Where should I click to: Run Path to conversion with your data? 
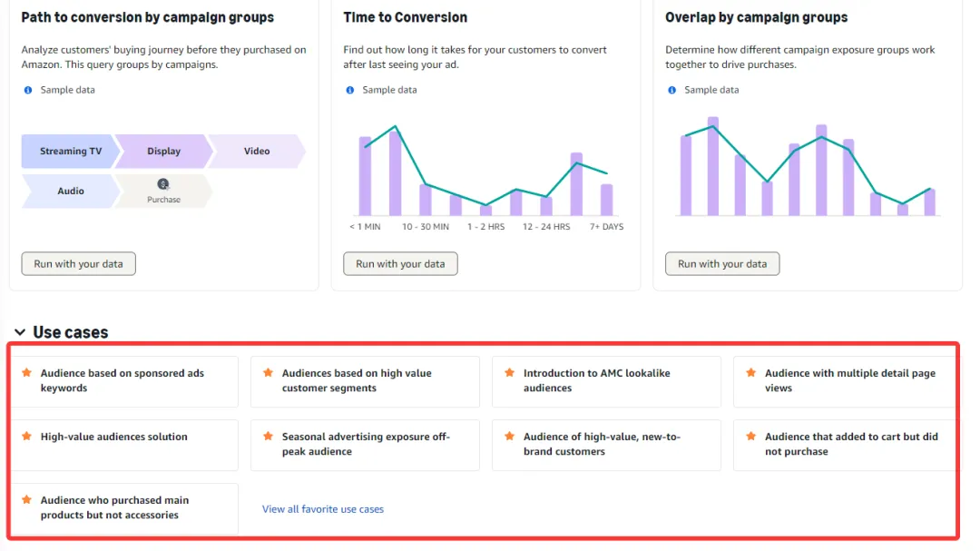coord(78,264)
